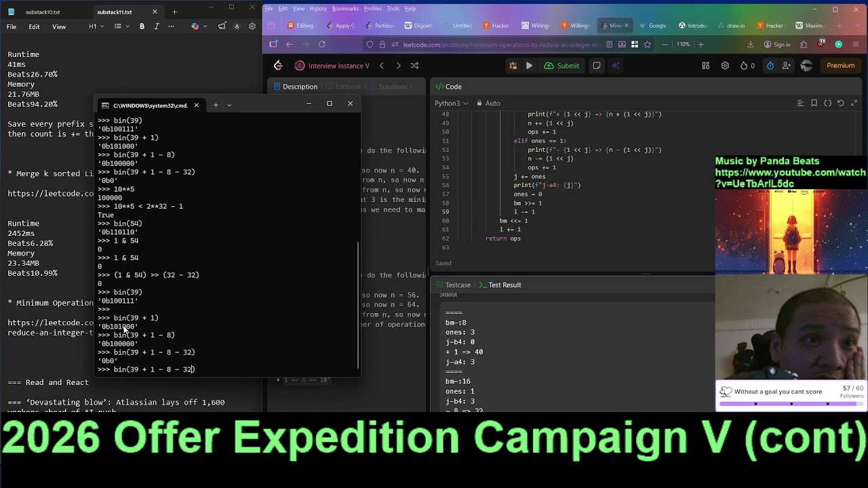Zoom in using browser plus button
868x488 pixels.
[x=701, y=45]
